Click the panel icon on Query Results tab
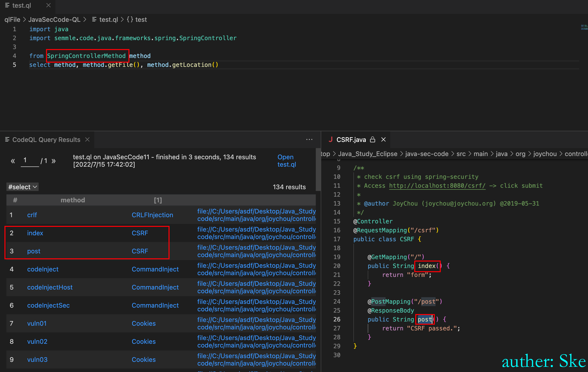 pyautogui.click(x=7, y=139)
